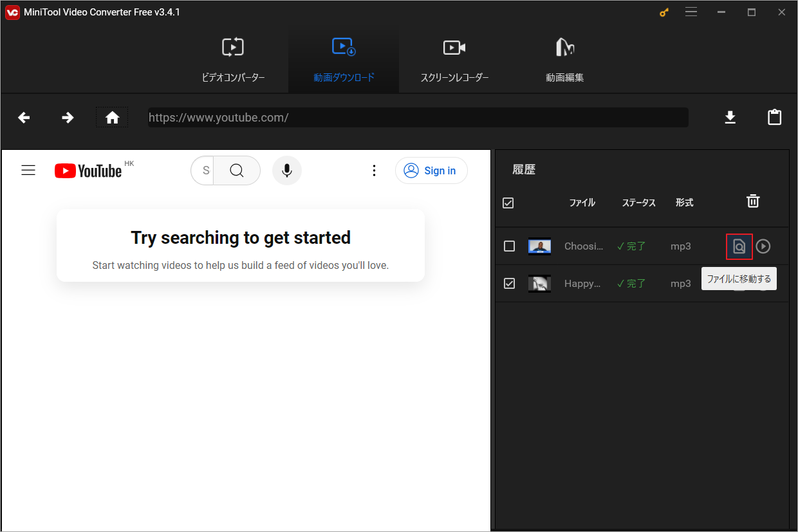
Task: Toggle the select-all checkbox in 履歴 header
Action: pyautogui.click(x=508, y=203)
